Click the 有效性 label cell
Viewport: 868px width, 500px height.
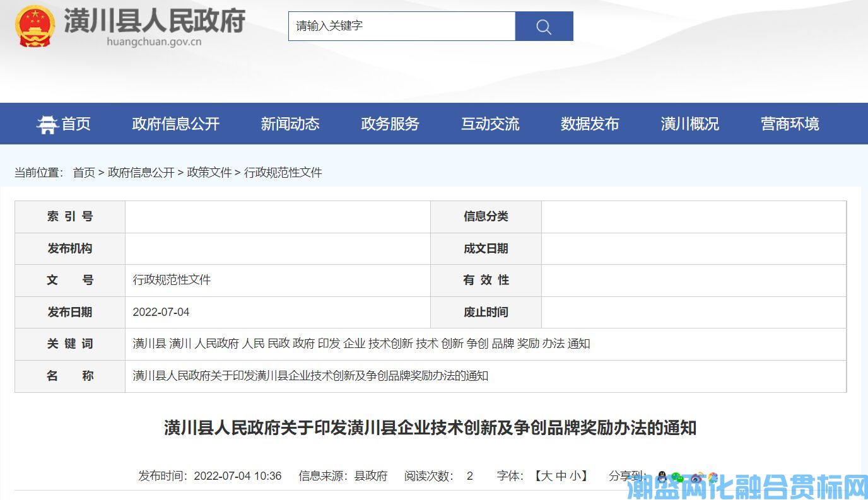[486, 280]
